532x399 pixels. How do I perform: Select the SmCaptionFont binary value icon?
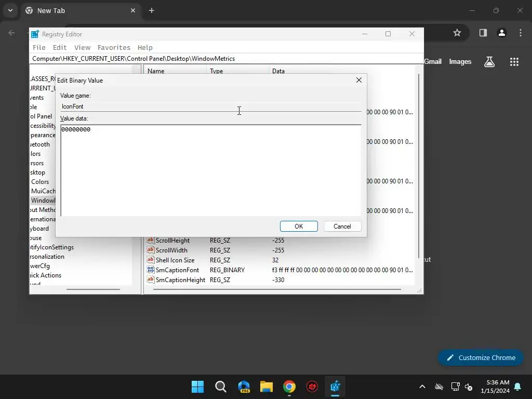[x=150, y=270]
